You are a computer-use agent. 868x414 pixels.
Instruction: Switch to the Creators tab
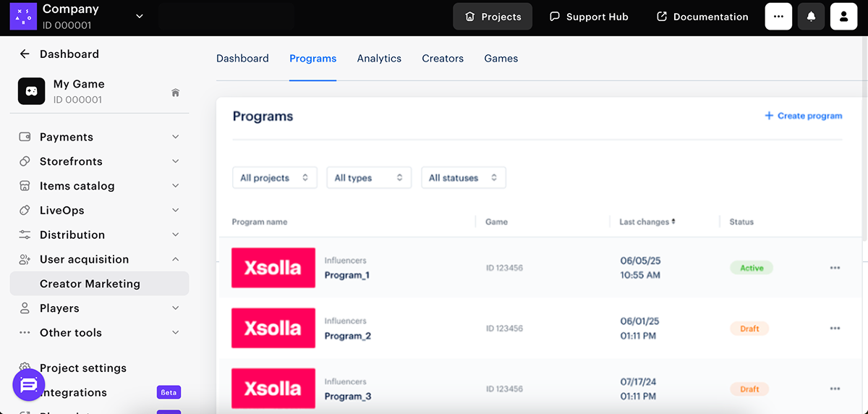(443, 59)
